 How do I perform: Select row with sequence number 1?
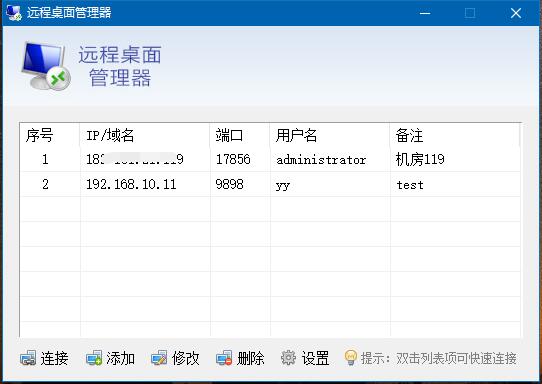[x=270, y=159]
